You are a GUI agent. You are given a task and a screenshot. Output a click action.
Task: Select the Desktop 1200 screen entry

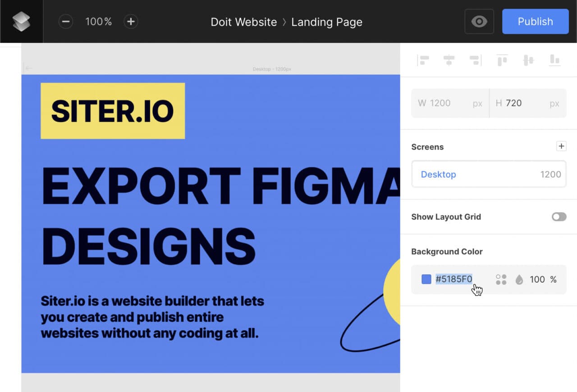click(489, 174)
